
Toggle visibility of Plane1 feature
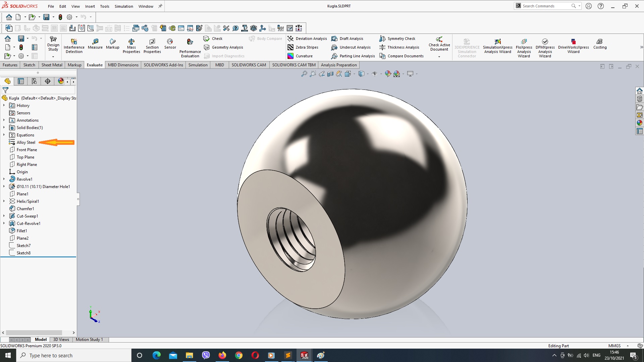tap(22, 194)
